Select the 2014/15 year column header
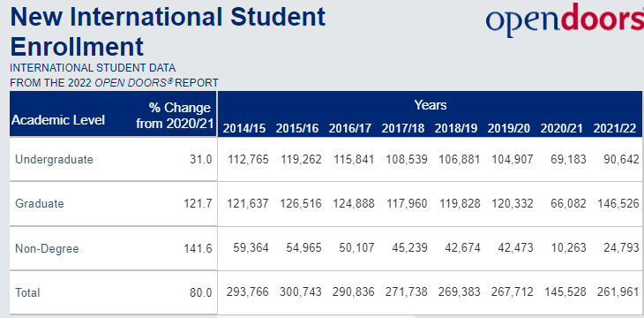644x318 pixels. tap(245, 128)
